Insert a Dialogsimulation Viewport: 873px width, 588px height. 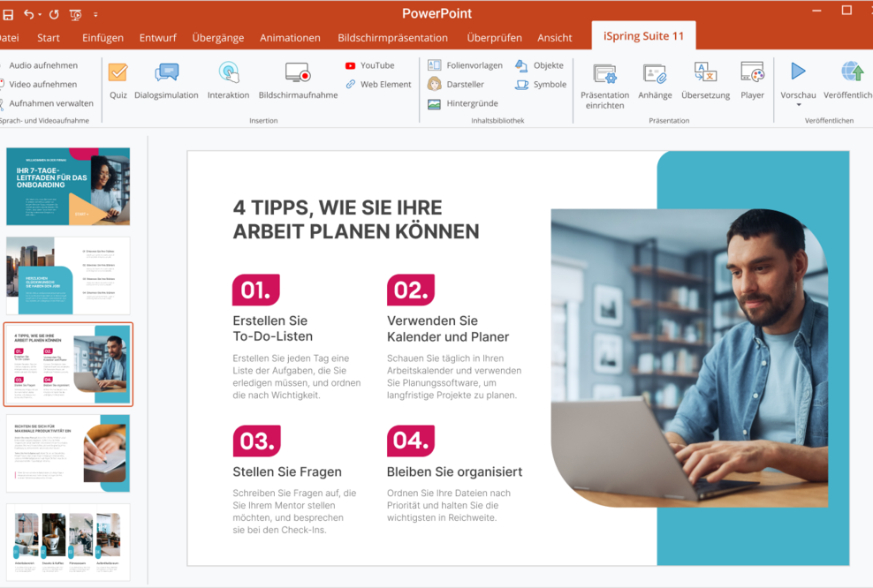click(x=166, y=79)
